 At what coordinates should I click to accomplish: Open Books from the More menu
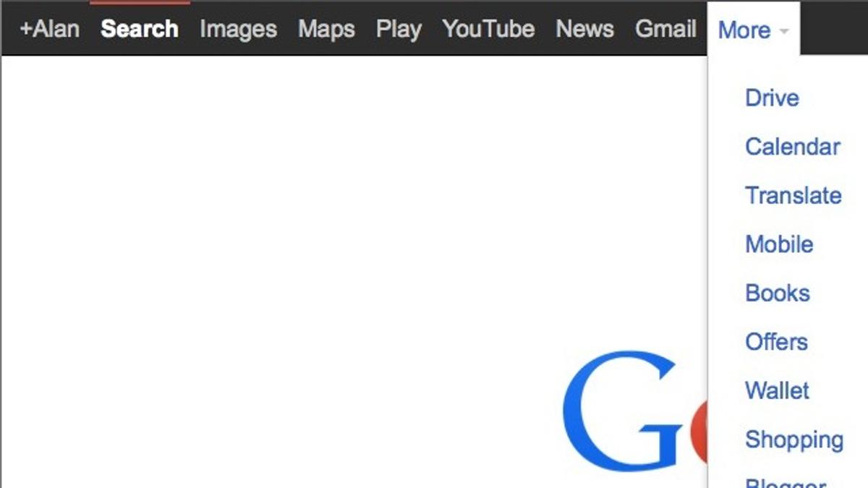click(778, 293)
